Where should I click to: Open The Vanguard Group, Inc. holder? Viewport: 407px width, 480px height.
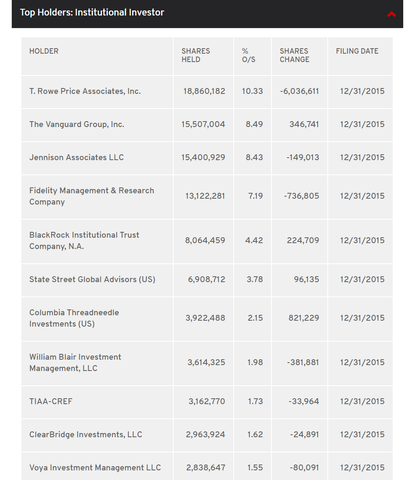click(x=77, y=124)
